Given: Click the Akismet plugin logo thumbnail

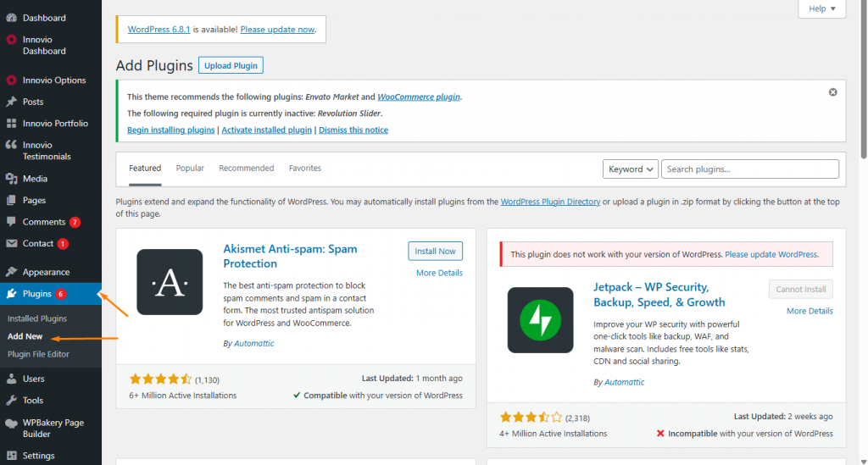Looking at the screenshot, I should point(170,282).
